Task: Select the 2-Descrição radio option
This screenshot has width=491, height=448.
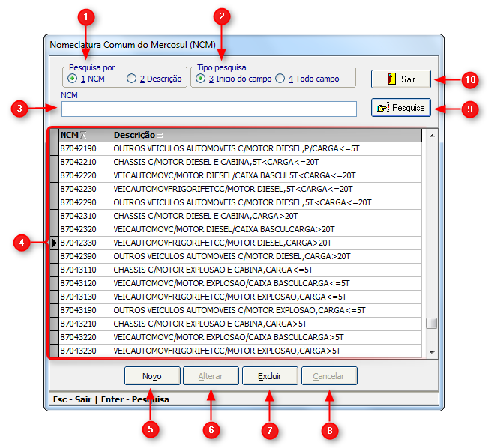Action: 131,78
